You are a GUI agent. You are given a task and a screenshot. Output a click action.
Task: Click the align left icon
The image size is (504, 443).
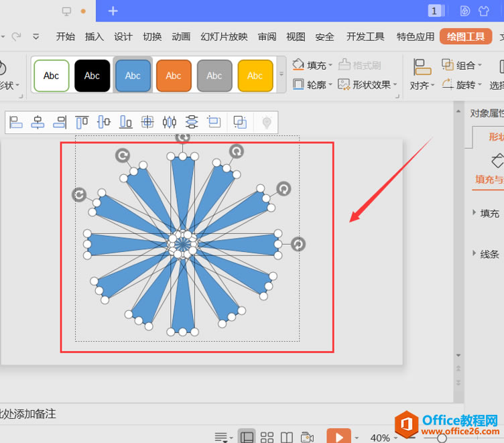tap(16, 122)
